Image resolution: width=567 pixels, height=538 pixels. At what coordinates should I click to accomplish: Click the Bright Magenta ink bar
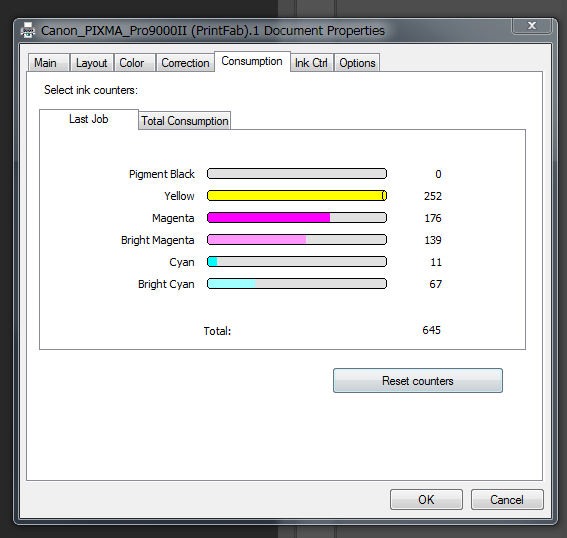tap(297, 240)
